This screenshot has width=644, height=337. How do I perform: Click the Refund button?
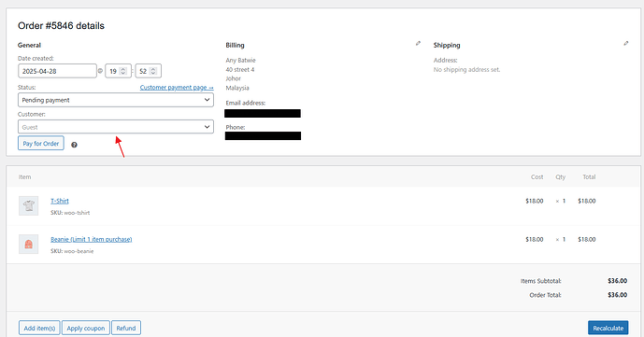pos(126,328)
